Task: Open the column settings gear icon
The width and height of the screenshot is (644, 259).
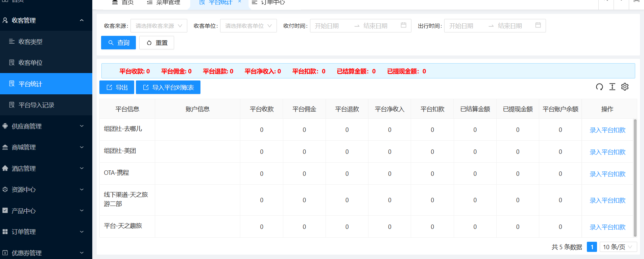Action: click(x=625, y=87)
